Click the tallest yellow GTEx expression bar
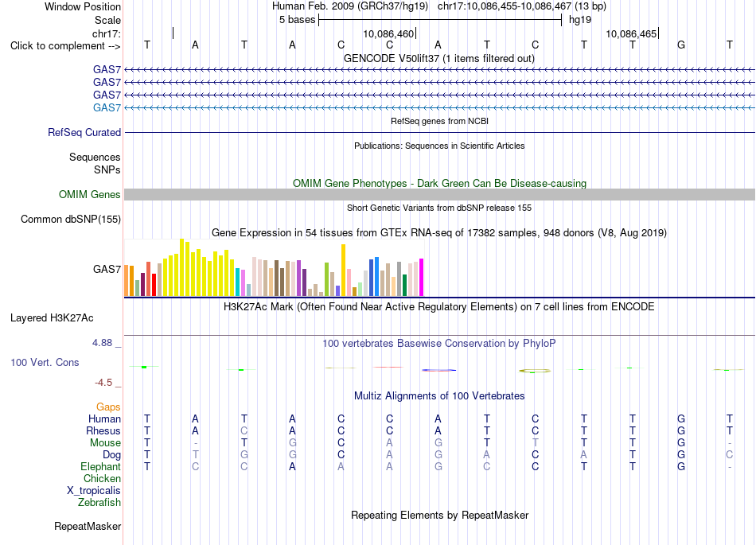 [181, 267]
